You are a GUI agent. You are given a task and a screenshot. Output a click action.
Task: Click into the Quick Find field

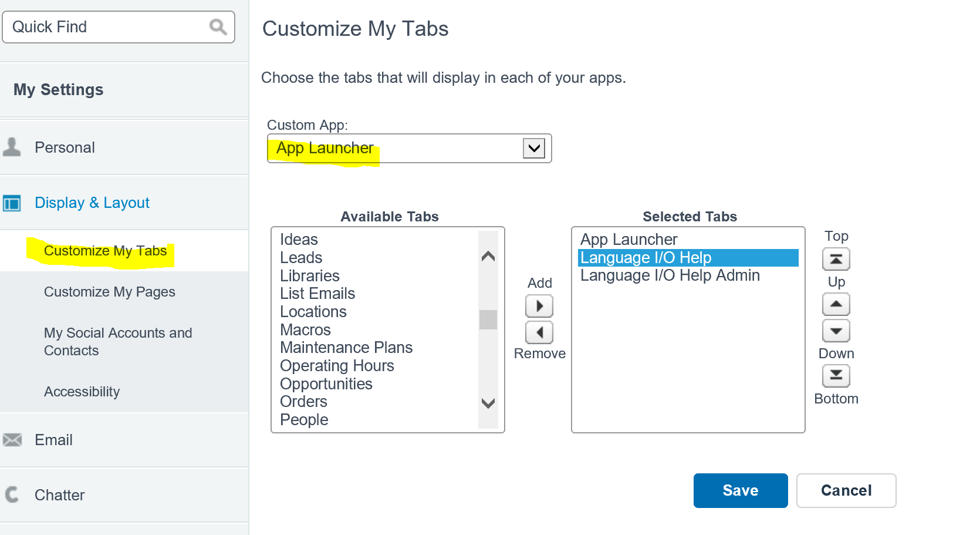106,27
